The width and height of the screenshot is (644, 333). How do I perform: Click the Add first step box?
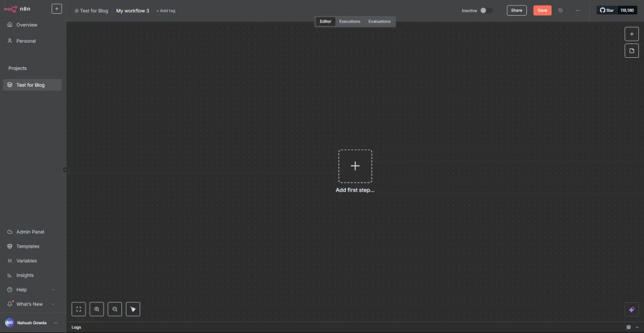click(355, 166)
